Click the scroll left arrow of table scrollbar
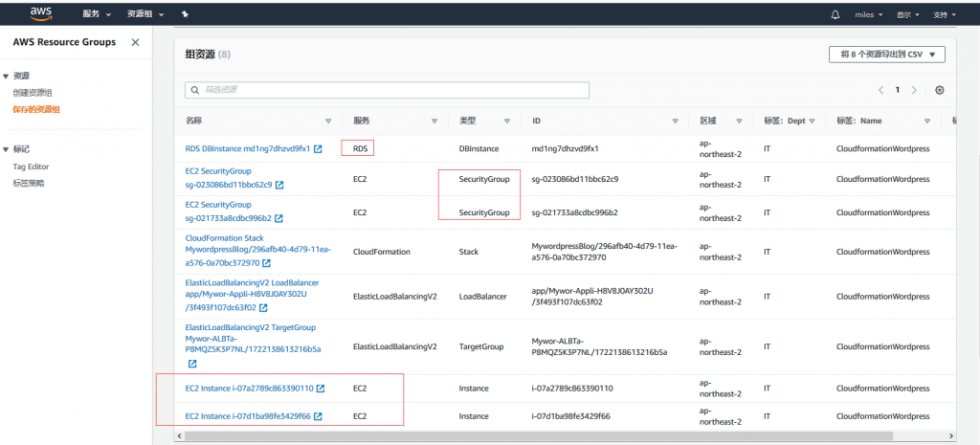 [x=180, y=435]
